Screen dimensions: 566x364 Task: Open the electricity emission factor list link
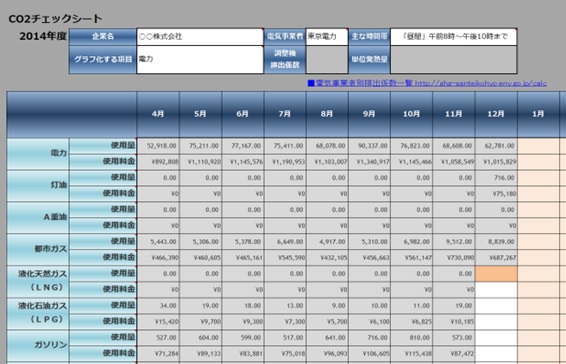click(427, 83)
